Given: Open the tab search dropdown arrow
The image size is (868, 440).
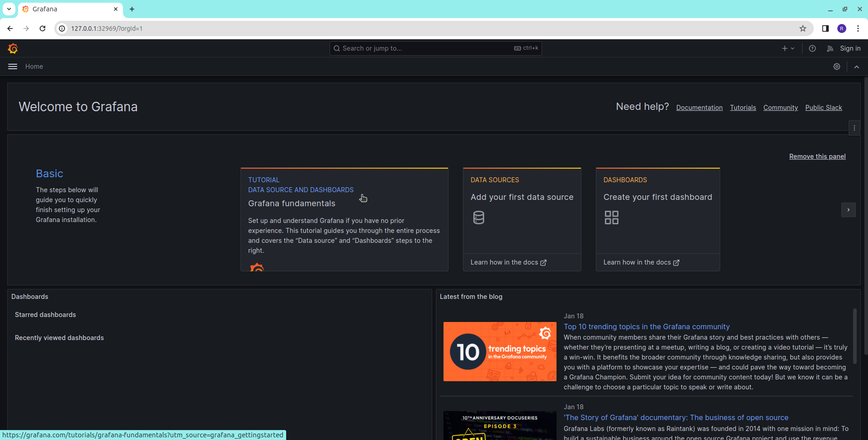Looking at the screenshot, I should point(9,9).
